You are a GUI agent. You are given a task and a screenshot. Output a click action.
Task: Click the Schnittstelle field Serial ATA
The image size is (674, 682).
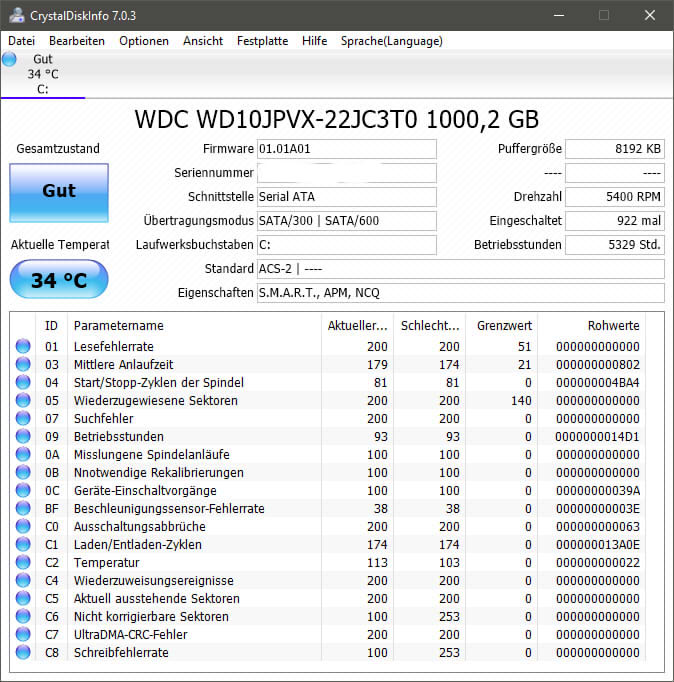(347, 197)
